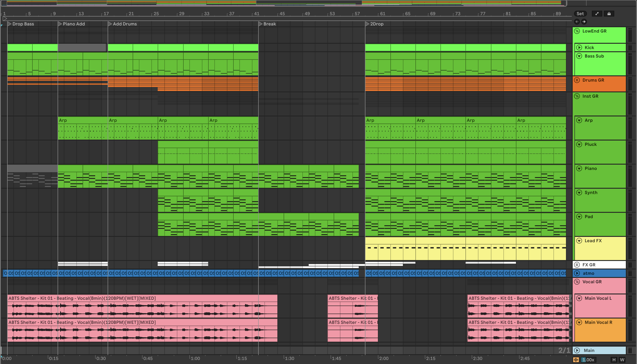The width and height of the screenshot is (637, 364).
Task: Click the lock envelopes icon
Action: click(609, 14)
